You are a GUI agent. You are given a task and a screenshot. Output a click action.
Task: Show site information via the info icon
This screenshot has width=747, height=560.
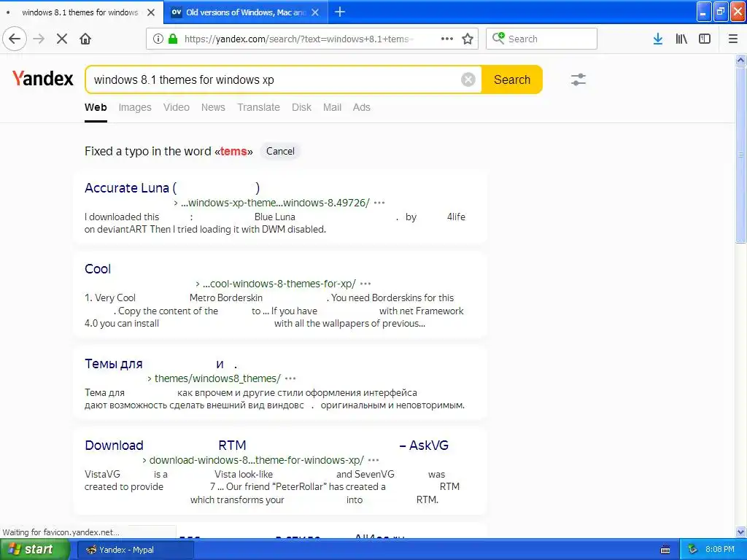pos(158,39)
